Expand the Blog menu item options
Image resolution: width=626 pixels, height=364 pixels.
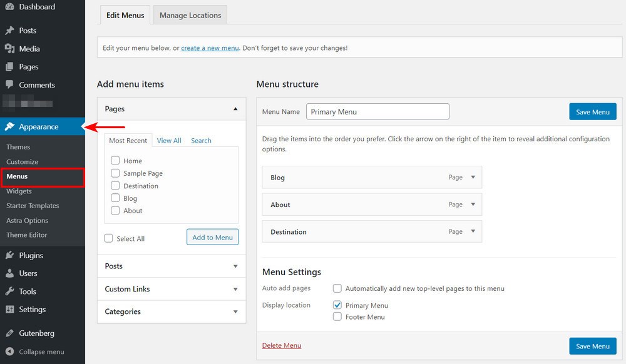[473, 177]
